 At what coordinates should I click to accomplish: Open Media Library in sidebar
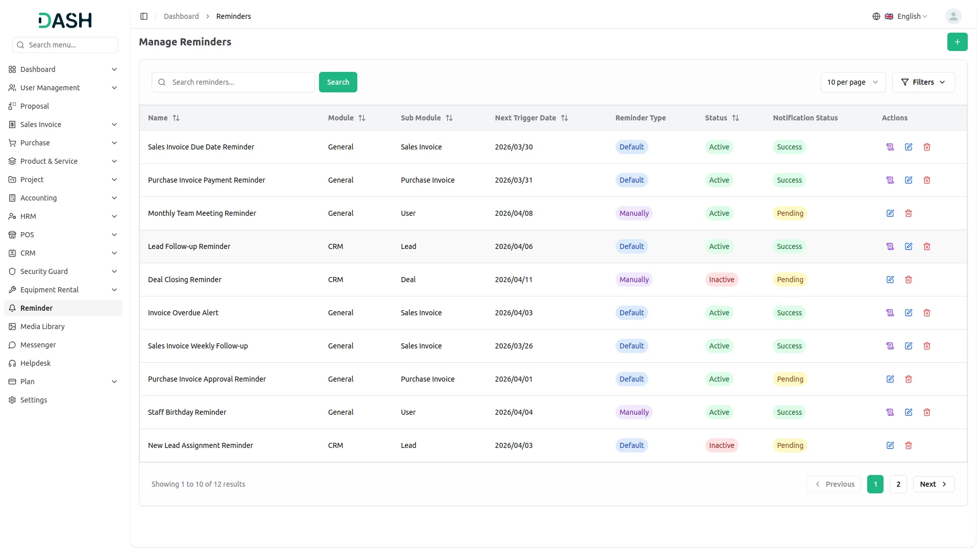[63, 327]
